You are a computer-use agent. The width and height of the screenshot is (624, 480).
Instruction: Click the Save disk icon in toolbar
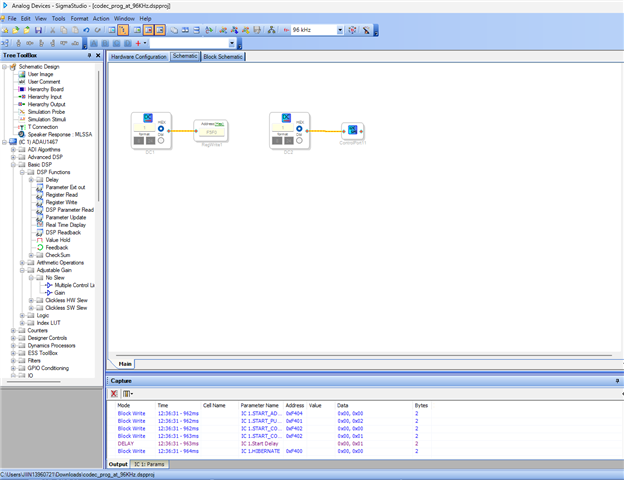[38, 30]
